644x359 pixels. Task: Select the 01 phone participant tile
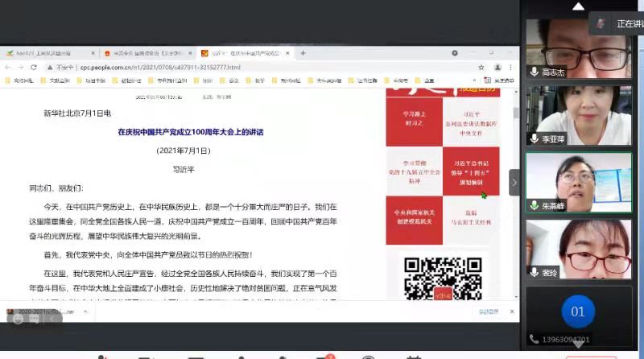coord(579,316)
